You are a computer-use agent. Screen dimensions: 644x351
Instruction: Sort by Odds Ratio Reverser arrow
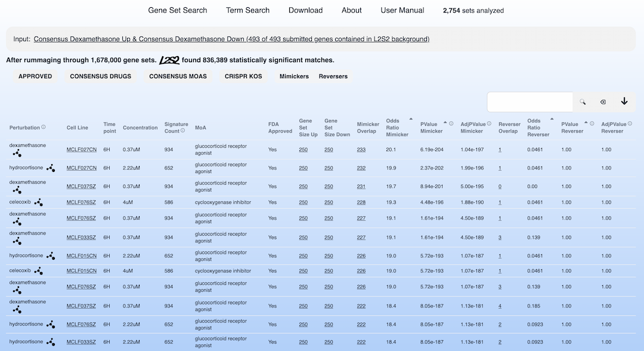552,119
